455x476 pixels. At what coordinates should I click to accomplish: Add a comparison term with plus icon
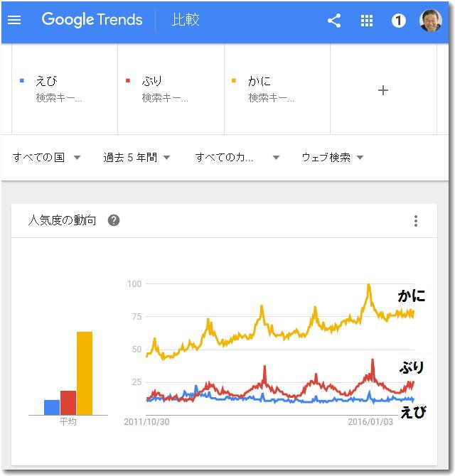tap(383, 90)
